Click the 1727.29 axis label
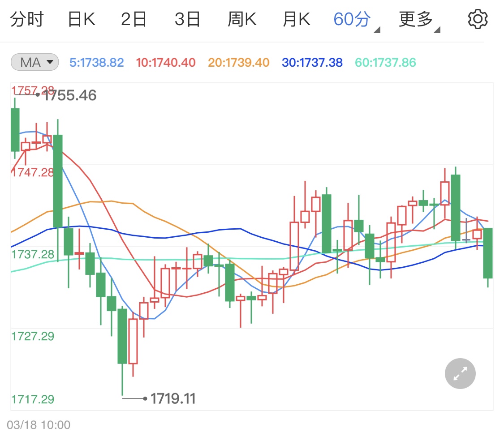This screenshot has height=436, width=504. point(32,337)
